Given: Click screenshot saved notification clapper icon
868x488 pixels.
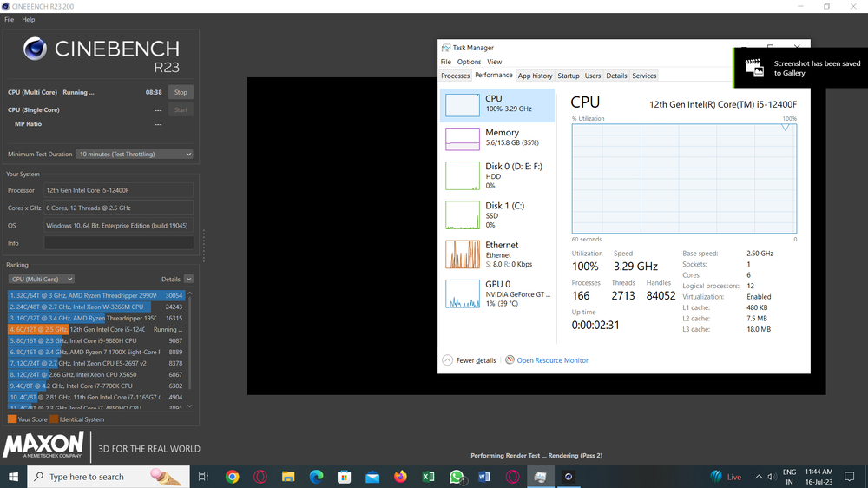Looking at the screenshot, I should pyautogui.click(x=754, y=68).
